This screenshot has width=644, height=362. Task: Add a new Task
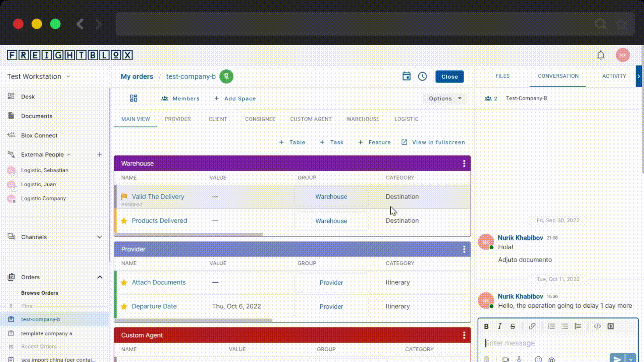(331, 142)
